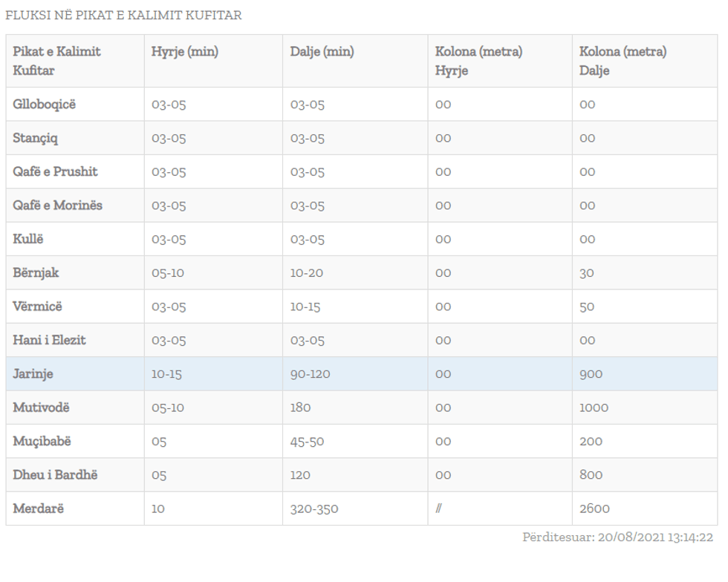Image resolution: width=728 pixels, height=582 pixels.
Task: Click the 2600 metre value for Merdarë
Action: pyautogui.click(x=595, y=509)
